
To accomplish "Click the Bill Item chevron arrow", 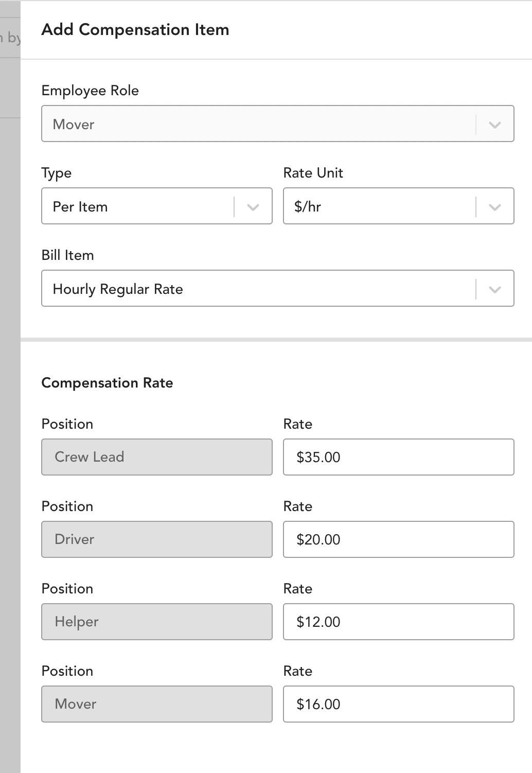I will 494,289.
